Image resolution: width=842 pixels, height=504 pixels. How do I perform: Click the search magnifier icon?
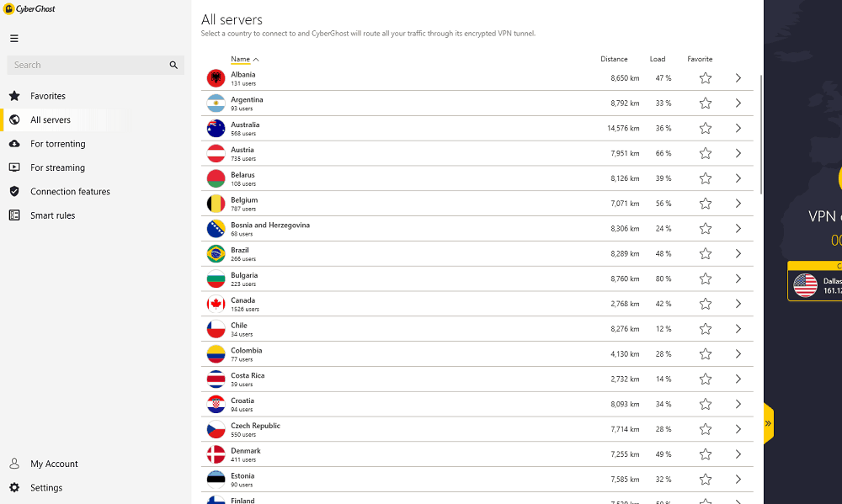(x=173, y=65)
